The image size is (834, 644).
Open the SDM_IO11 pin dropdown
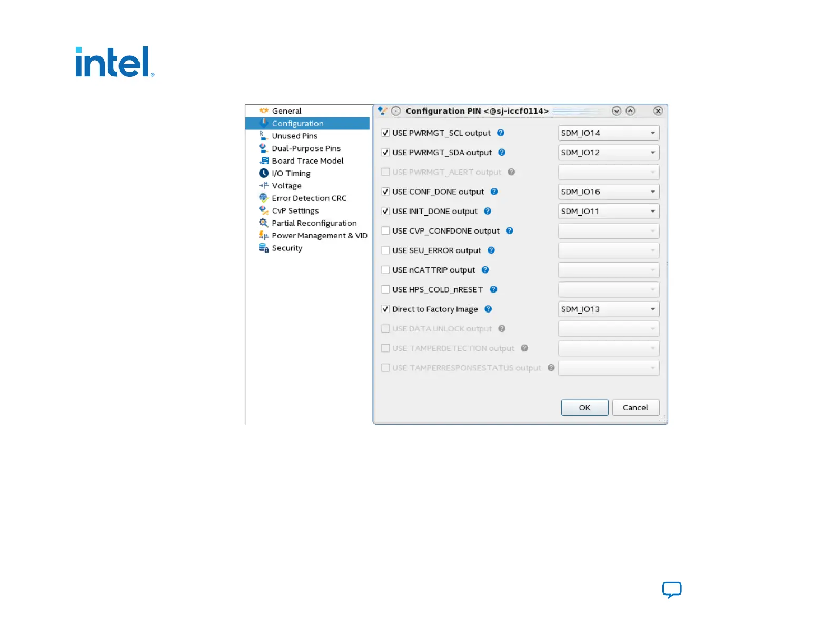609,211
